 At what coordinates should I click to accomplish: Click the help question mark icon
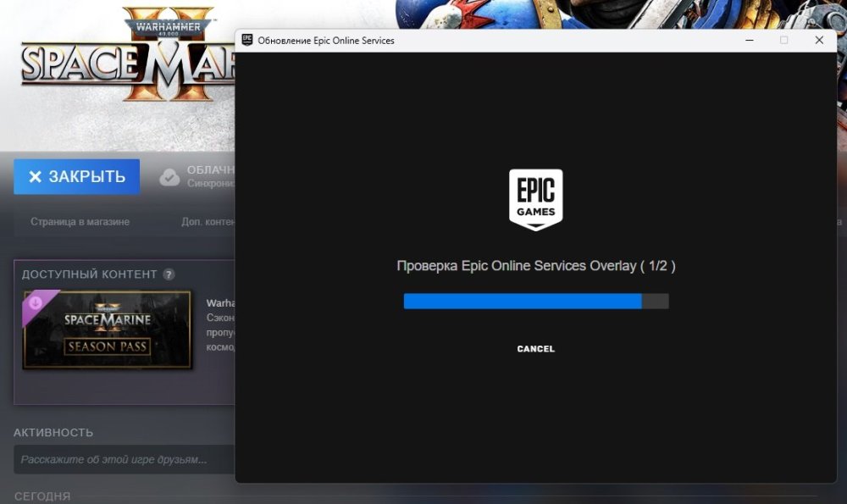click(x=169, y=274)
